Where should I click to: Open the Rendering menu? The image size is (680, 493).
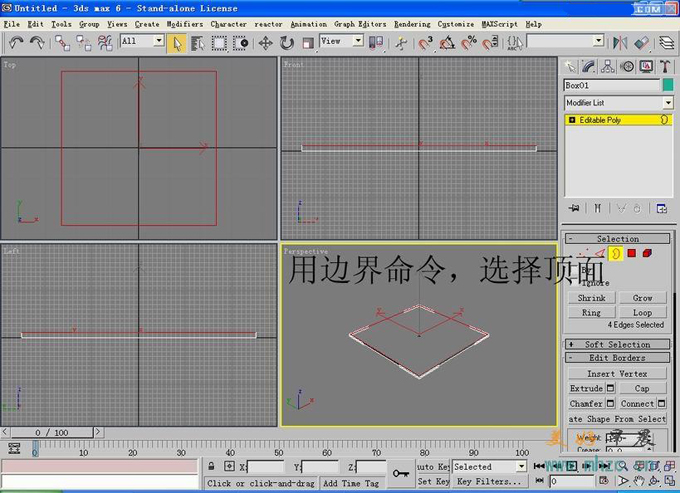point(412,24)
